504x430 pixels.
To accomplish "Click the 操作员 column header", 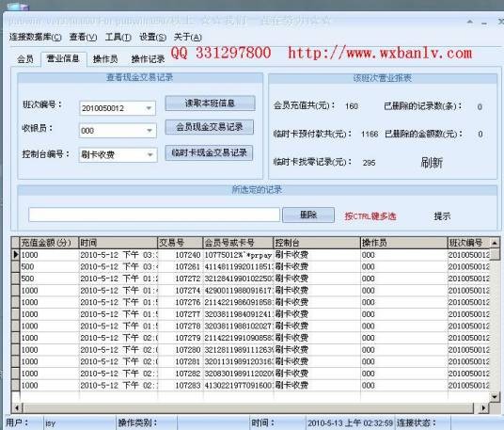I will click(x=404, y=243).
